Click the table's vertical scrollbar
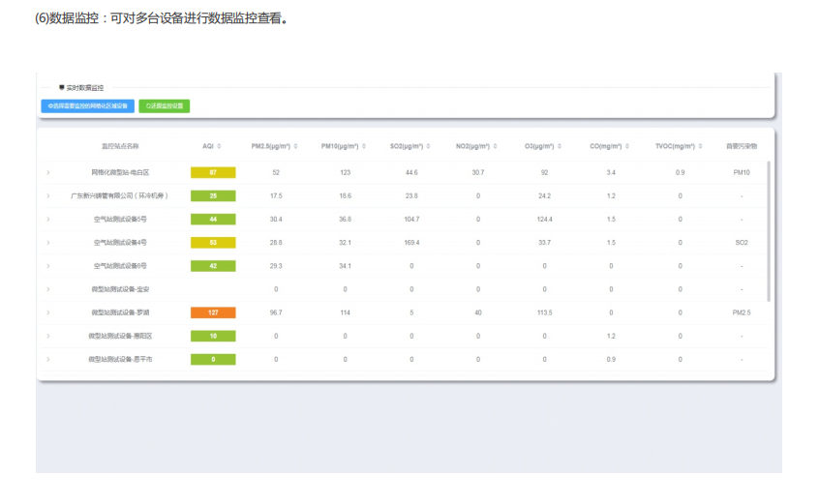The width and height of the screenshot is (819, 504). (770, 232)
